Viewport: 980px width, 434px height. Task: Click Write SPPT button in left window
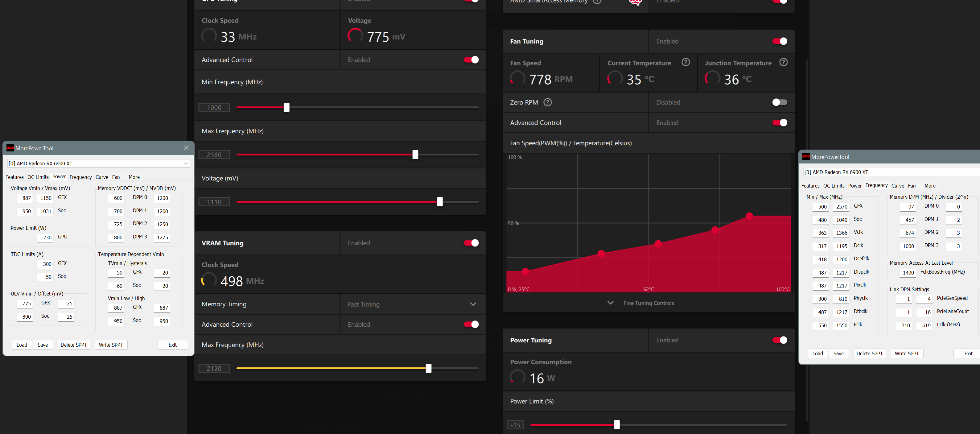tap(111, 345)
